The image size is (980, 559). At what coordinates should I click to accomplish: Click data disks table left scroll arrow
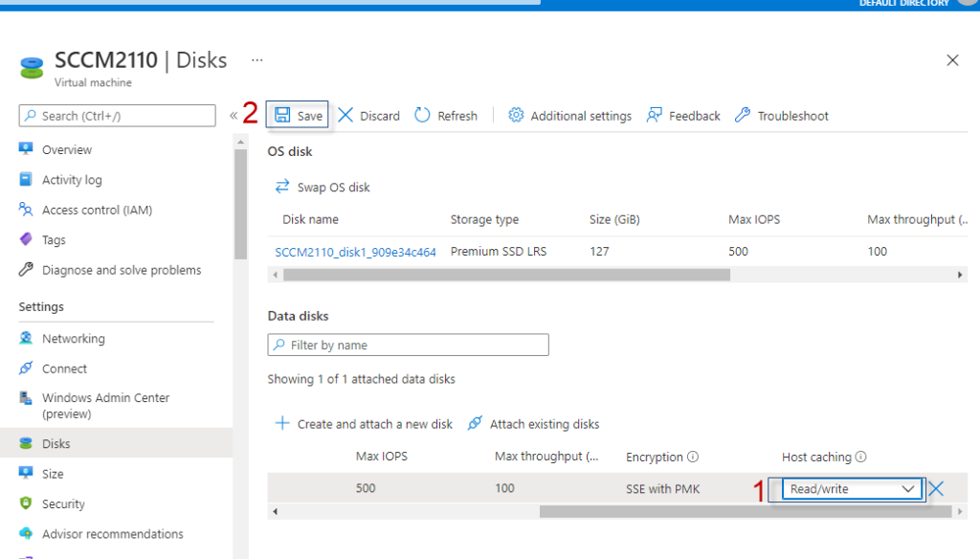click(275, 511)
